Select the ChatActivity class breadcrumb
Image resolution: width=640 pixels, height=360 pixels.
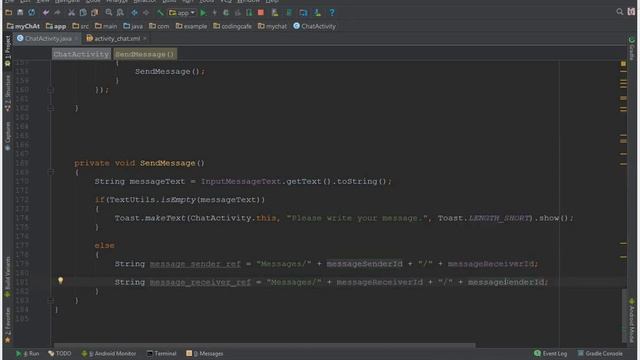tap(314, 26)
